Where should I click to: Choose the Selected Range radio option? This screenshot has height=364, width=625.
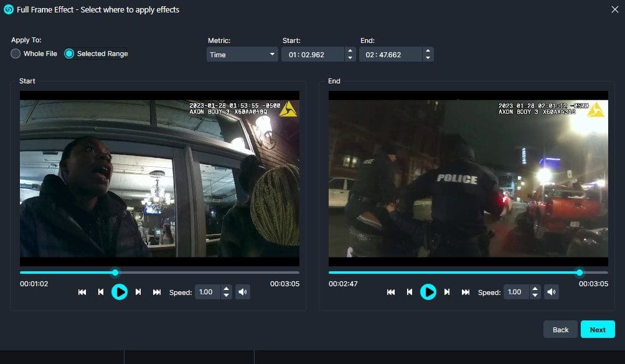pos(69,54)
